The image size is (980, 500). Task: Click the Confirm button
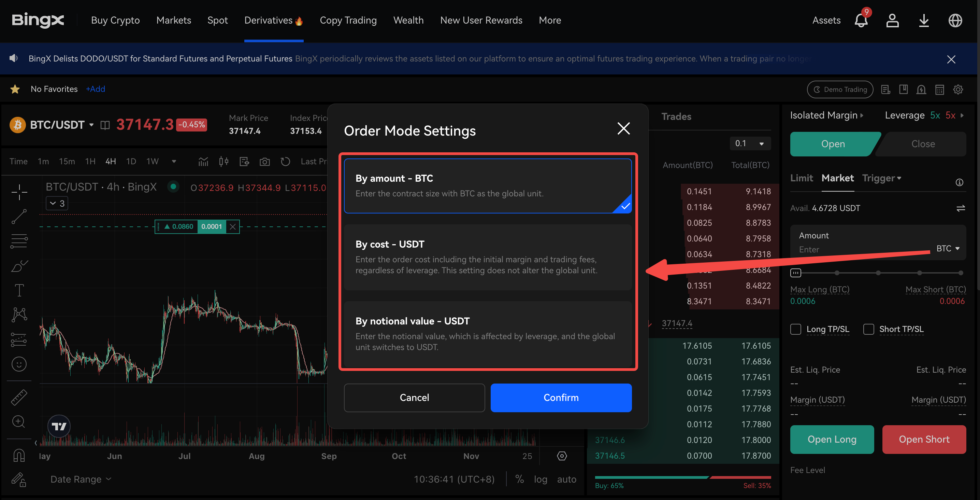(561, 398)
